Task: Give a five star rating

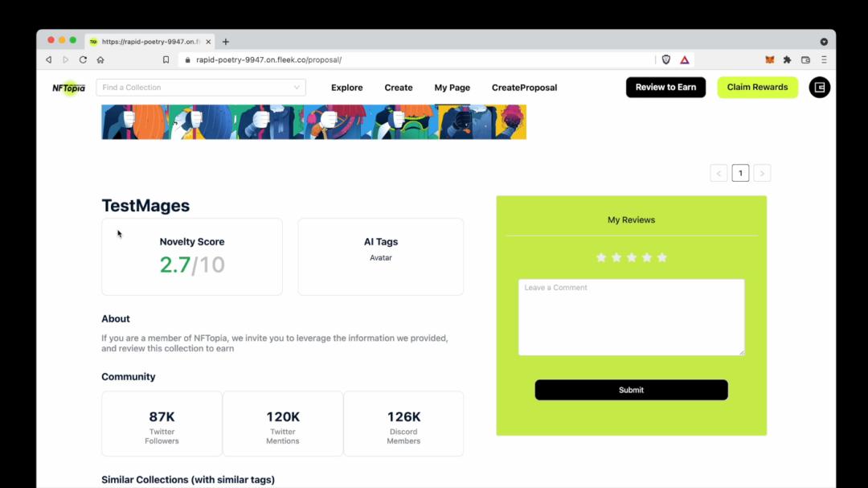Action: point(662,257)
